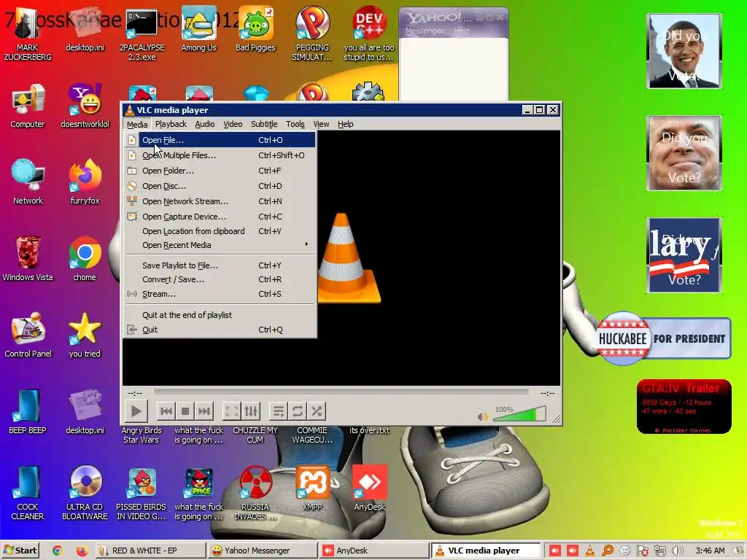This screenshot has height=560, width=747.
Task: Toggle fullscreen video button in VLC
Action: [x=232, y=411]
